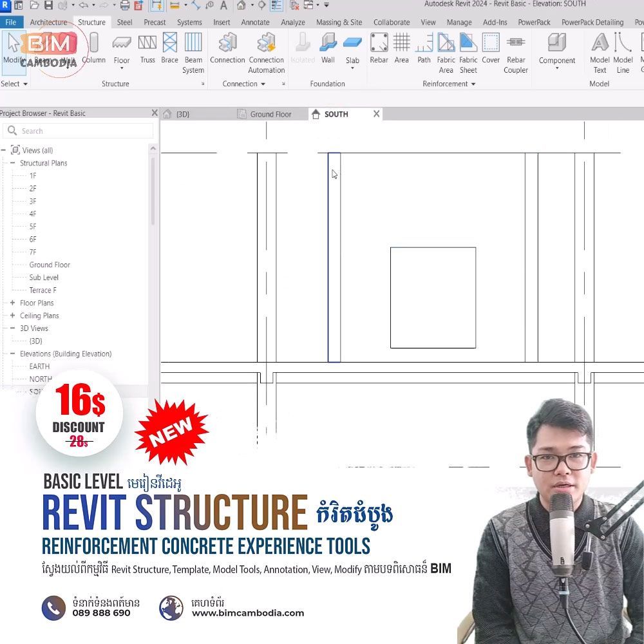The image size is (644, 644).
Task: Open the Terrace F structural plan
Action: pos(43,290)
